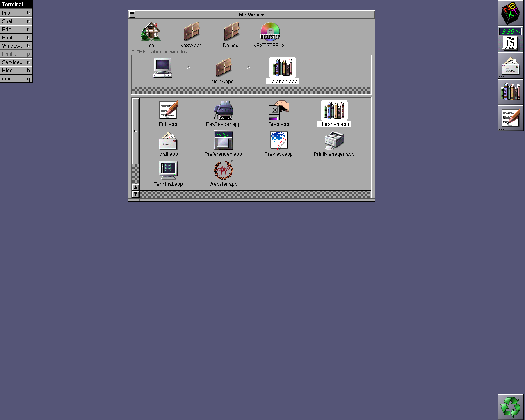Click the arrow after NextApps in path
The width and height of the screenshot is (525, 420).
pos(248,67)
